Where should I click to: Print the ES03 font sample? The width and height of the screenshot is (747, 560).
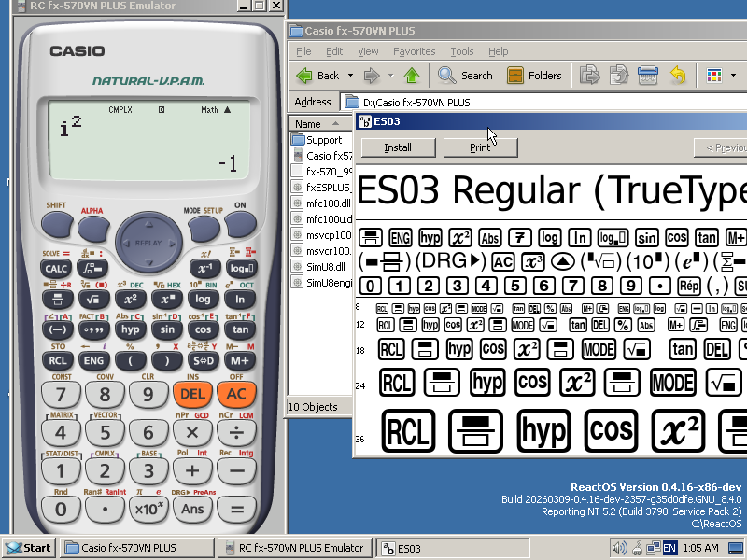[481, 147]
